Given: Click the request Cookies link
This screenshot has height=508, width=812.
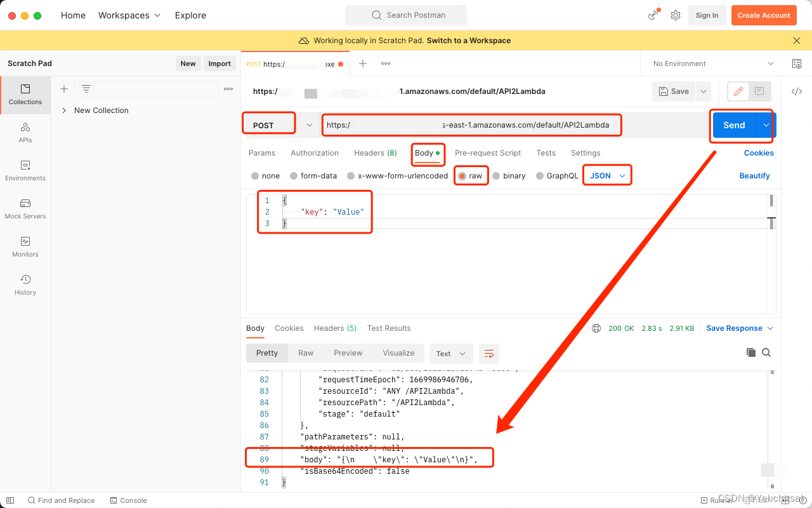Looking at the screenshot, I should tap(759, 153).
